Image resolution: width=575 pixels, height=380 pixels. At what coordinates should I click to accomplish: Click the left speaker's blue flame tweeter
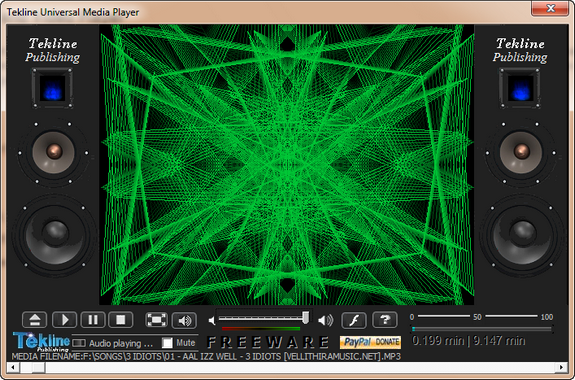(x=52, y=88)
